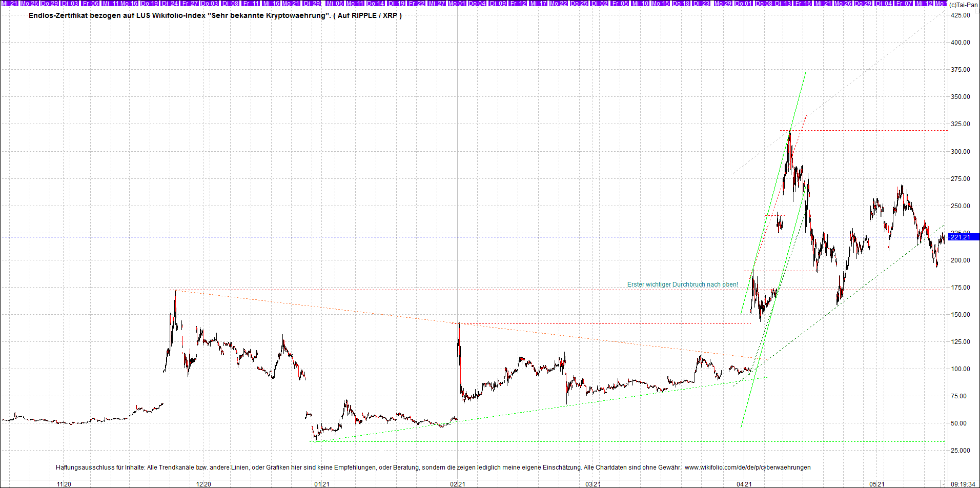Click the 'Fr 16' date label
The image size is (980, 488).
click(x=803, y=4)
